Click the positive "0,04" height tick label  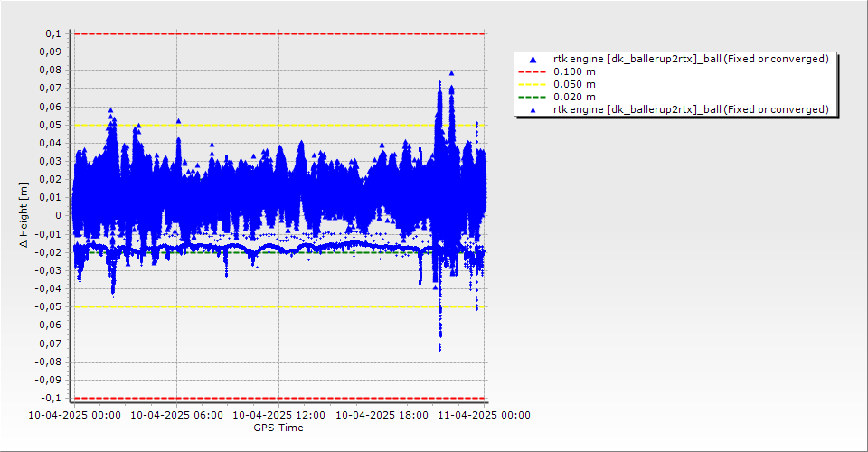point(51,144)
